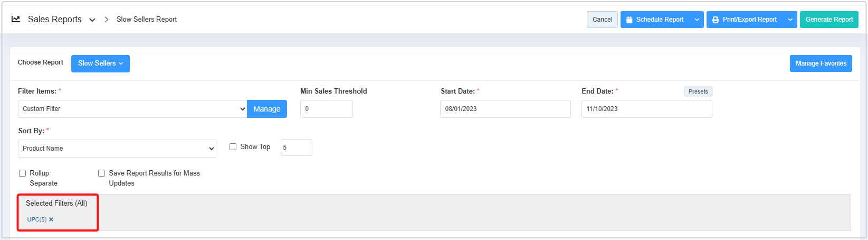Click the Presets date button
This screenshot has height=240, width=868.
click(698, 91)
